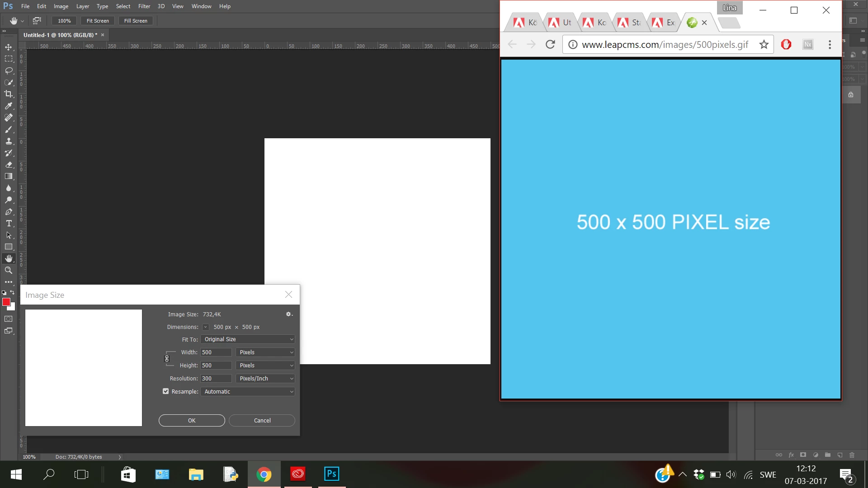Select the Zoom tool

pyautogui.click(x=9, y=270)
